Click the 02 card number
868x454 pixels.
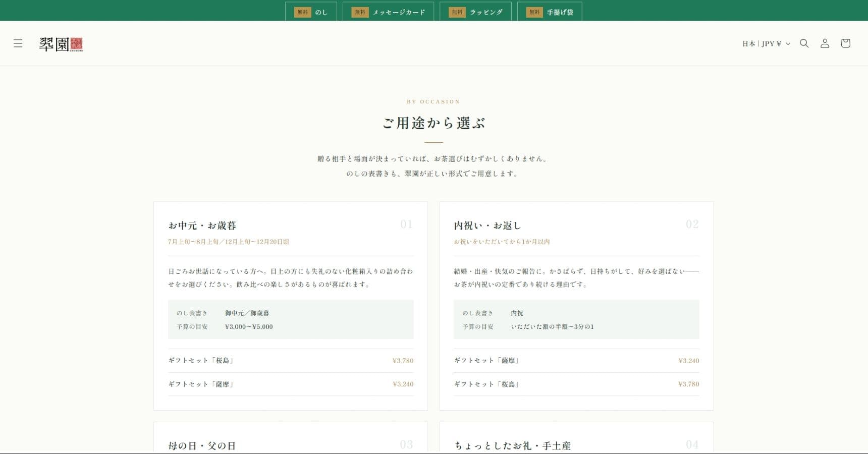coord(692,224)
